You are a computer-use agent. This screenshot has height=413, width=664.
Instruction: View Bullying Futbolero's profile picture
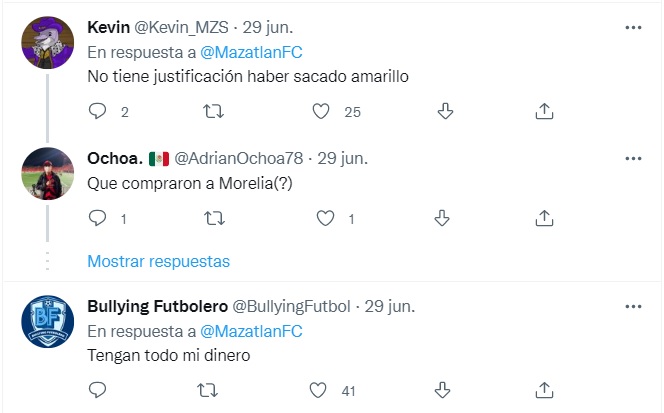[x=44, y=321]
